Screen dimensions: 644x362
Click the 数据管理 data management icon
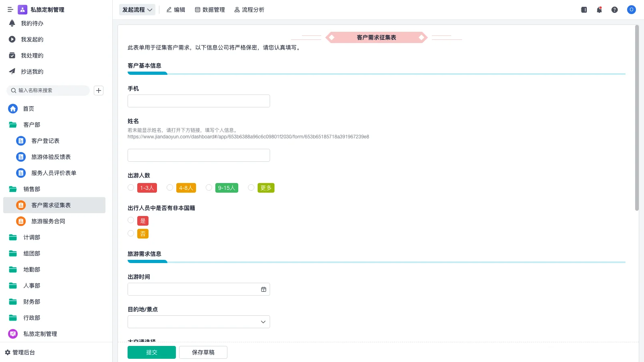tap(198, 10)
